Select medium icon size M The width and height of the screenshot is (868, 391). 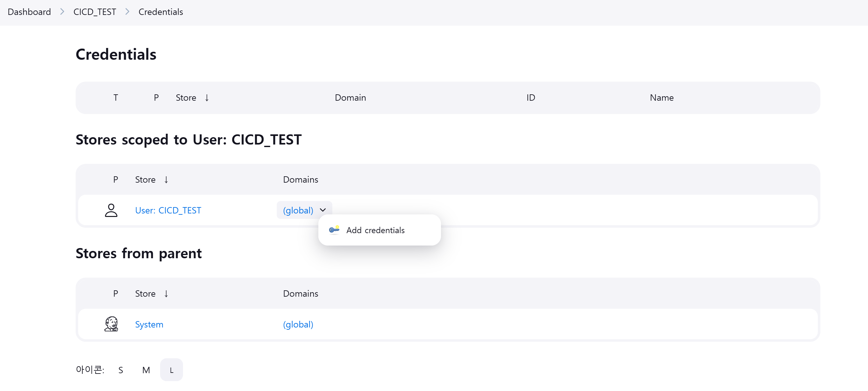[x=146, y=370]
